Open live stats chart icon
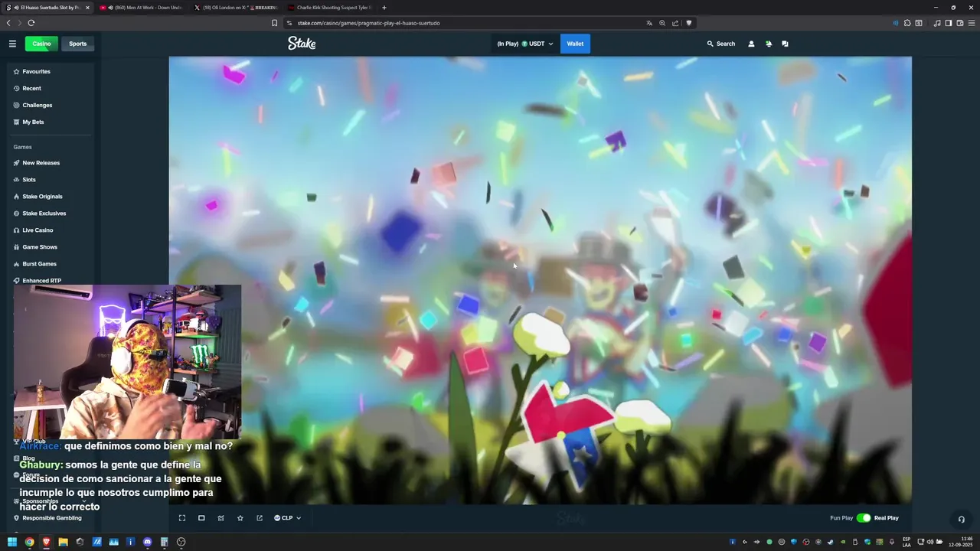This screenshot has width=980, height=551. 220,518
